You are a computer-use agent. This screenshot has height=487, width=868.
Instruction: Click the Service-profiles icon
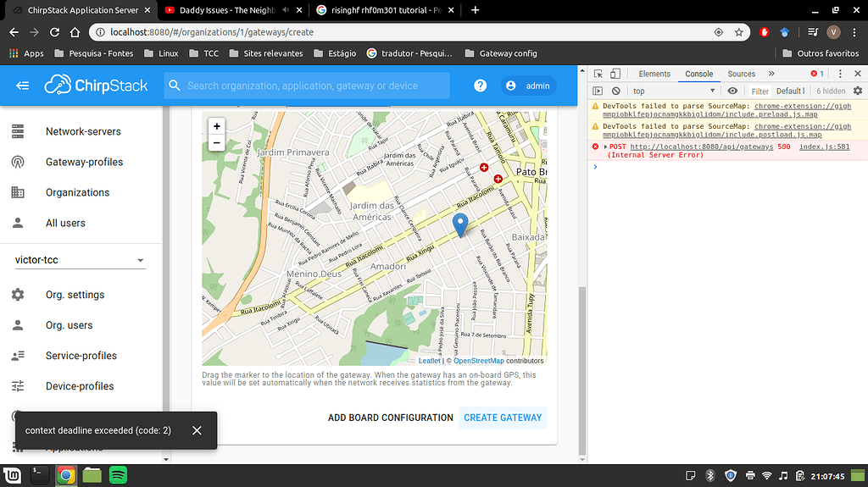(18, 356)
